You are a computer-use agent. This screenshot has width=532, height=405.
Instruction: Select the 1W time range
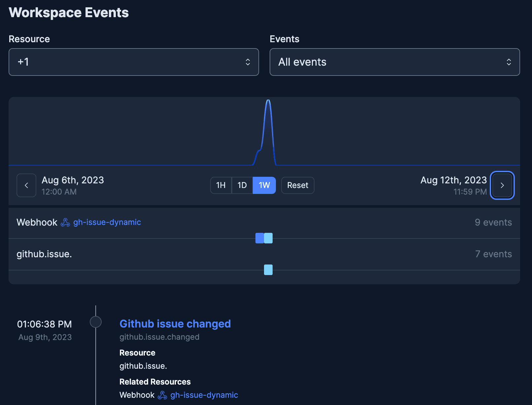(264, 185)
